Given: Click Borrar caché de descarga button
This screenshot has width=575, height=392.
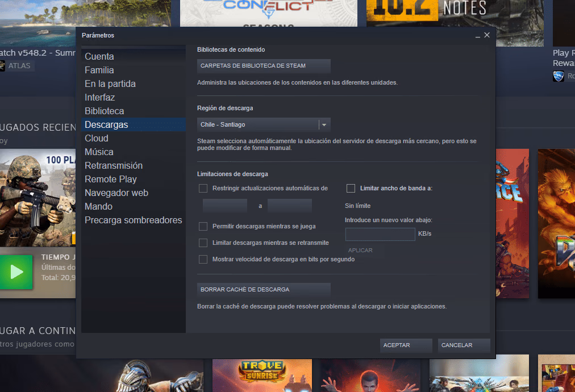Looking at the screenshot, I should (264, 289).
